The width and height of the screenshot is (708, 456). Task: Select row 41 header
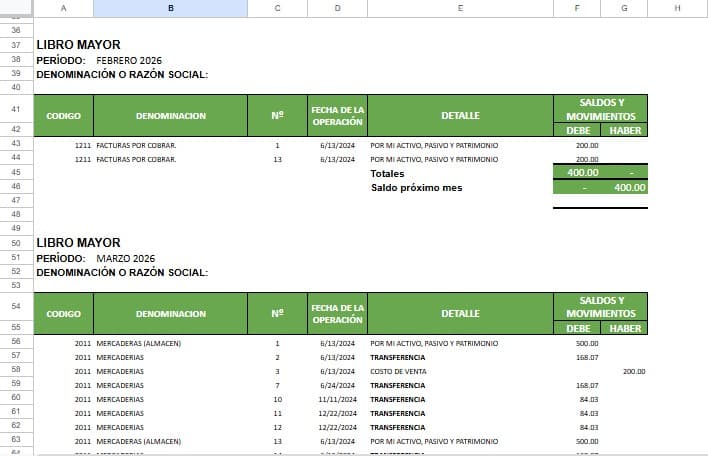point(16,109)
